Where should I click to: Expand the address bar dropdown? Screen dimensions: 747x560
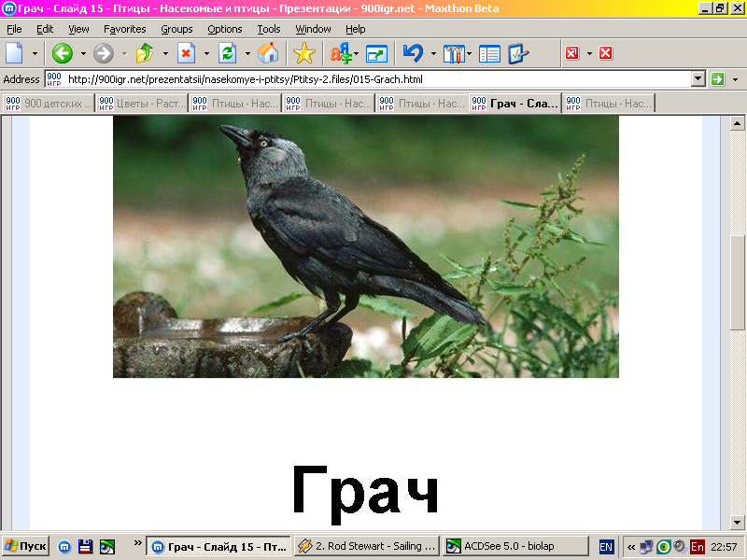pos(698,79)
